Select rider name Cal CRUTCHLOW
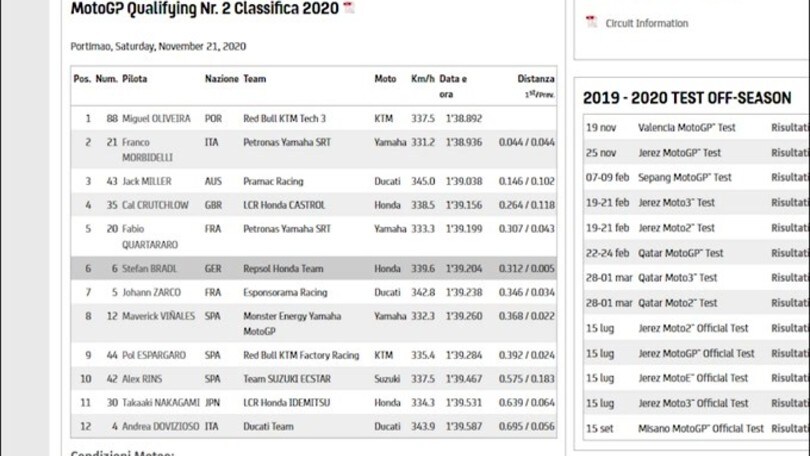This screenshot has height=456, width=810. pos(155,205)
